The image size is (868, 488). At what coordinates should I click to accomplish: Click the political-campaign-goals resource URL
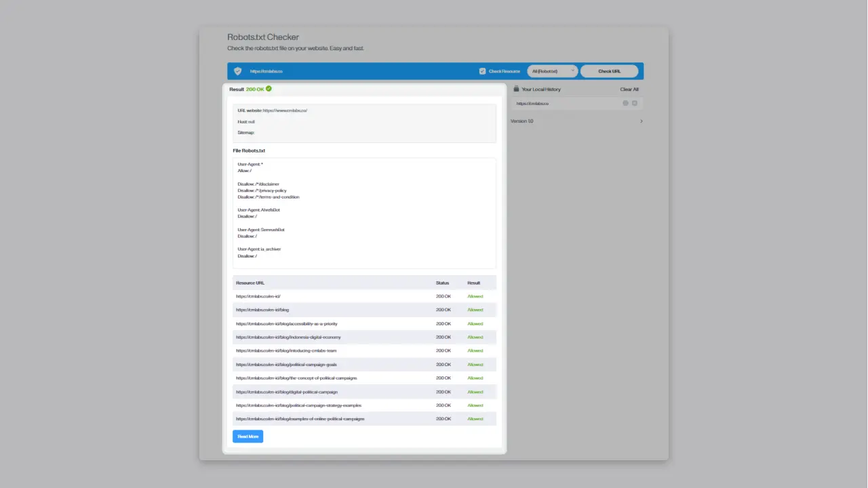click(286, 365)
